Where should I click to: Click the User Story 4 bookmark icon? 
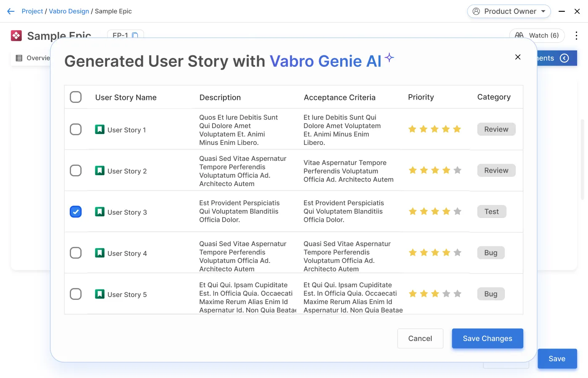100,253
